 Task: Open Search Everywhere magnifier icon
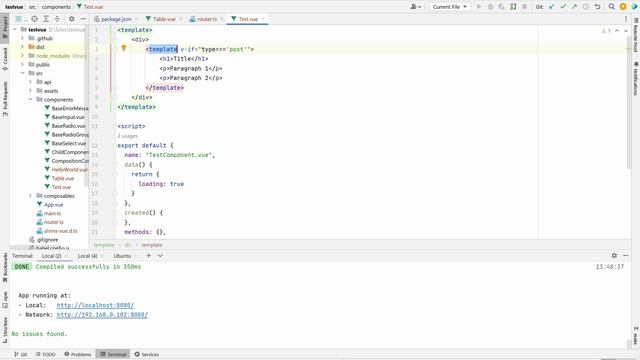click(611, 7)
